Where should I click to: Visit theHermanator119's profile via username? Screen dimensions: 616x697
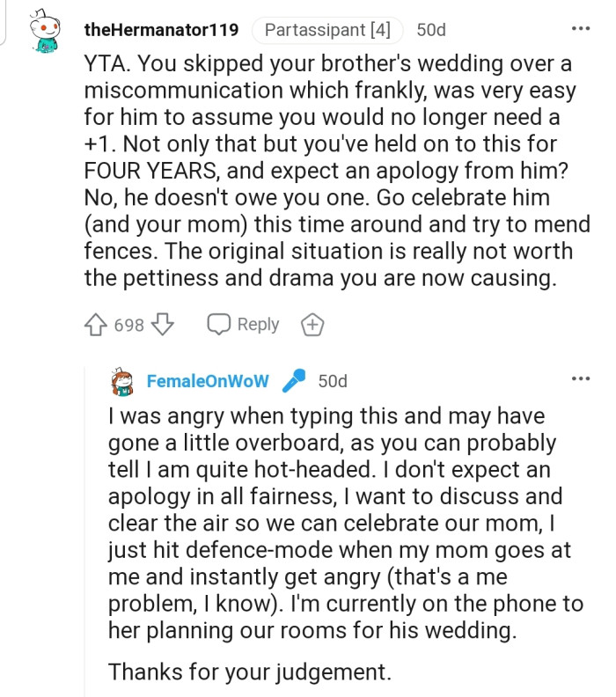(x=161, y=30)
